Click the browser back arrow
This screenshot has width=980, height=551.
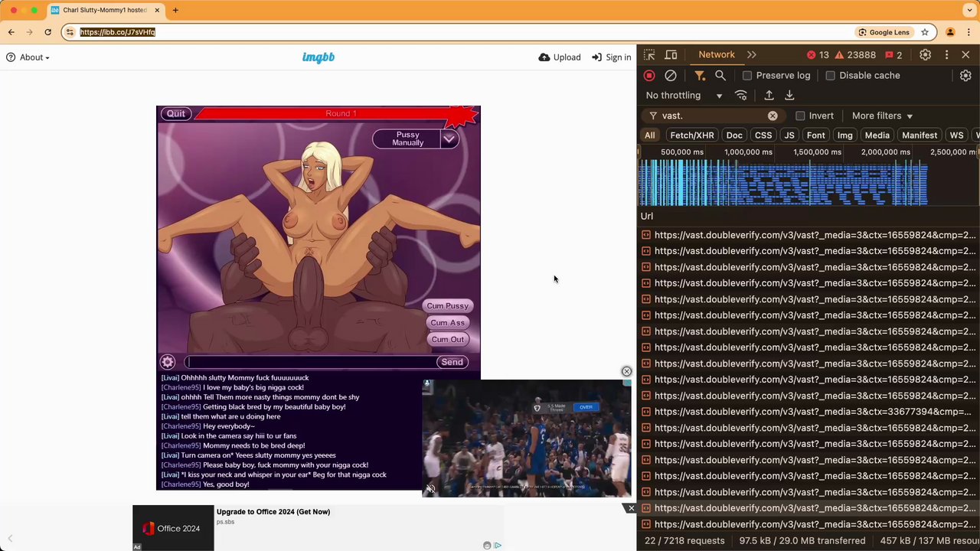point(11,32)
